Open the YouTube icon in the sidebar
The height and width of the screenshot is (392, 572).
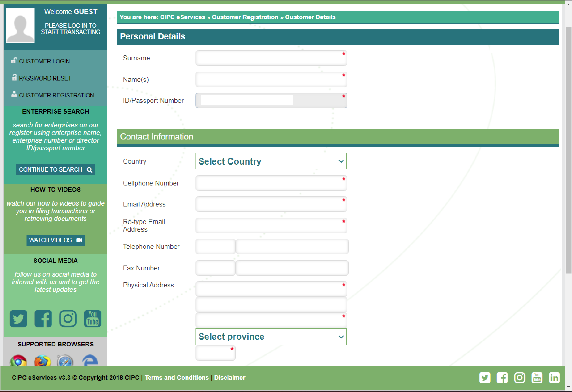tap(92, 318)
